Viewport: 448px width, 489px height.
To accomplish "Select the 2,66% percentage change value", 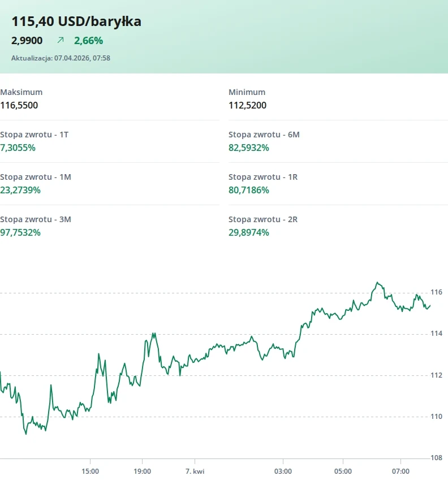I will pos(88,41).
